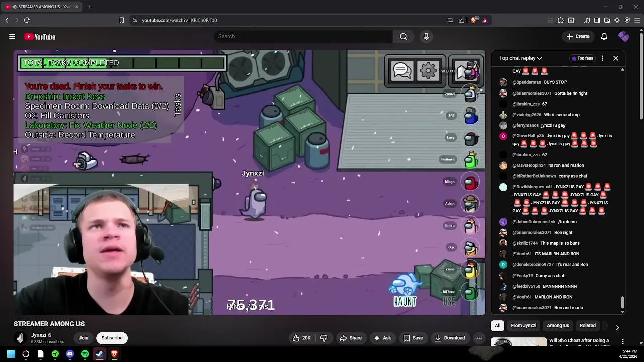The width and height of the screenshot is (644, 362).
Task: Select the From Jynxzi chip
Action: 523,325
